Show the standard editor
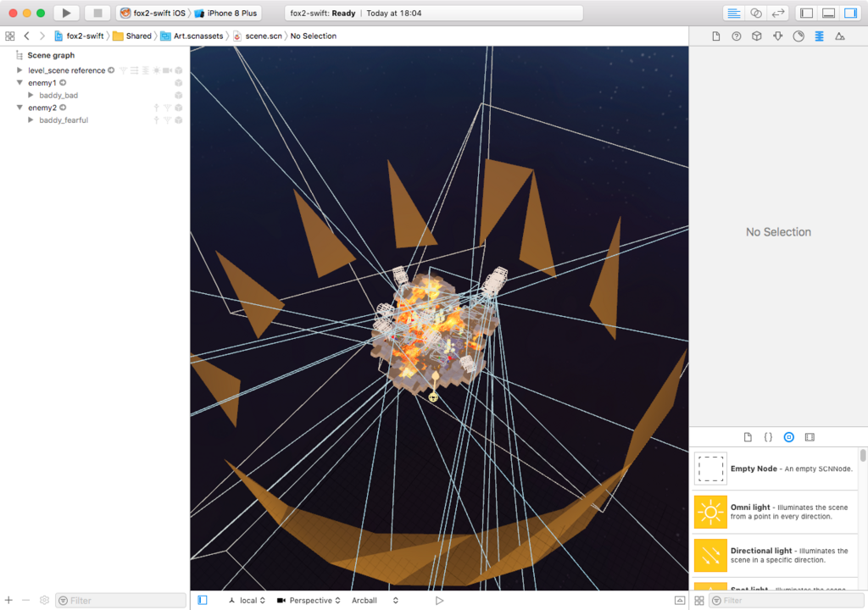The width and height of the screenshot is (868, 610). click(x=733, y=13)
